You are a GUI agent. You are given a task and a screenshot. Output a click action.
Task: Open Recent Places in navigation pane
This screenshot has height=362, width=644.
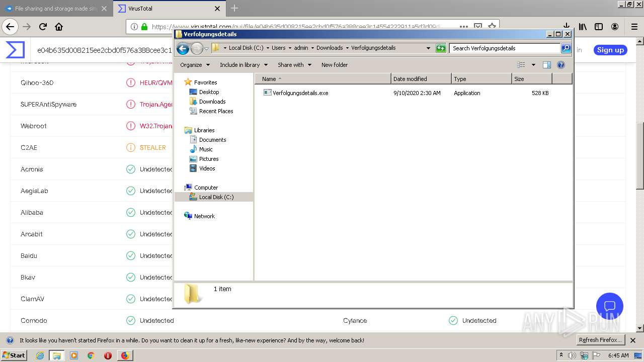point(216,111)
